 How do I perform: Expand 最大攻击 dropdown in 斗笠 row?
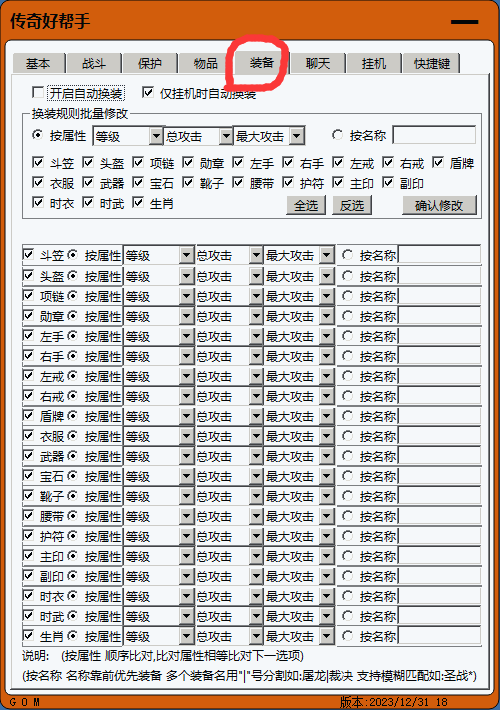click(327, 255)
